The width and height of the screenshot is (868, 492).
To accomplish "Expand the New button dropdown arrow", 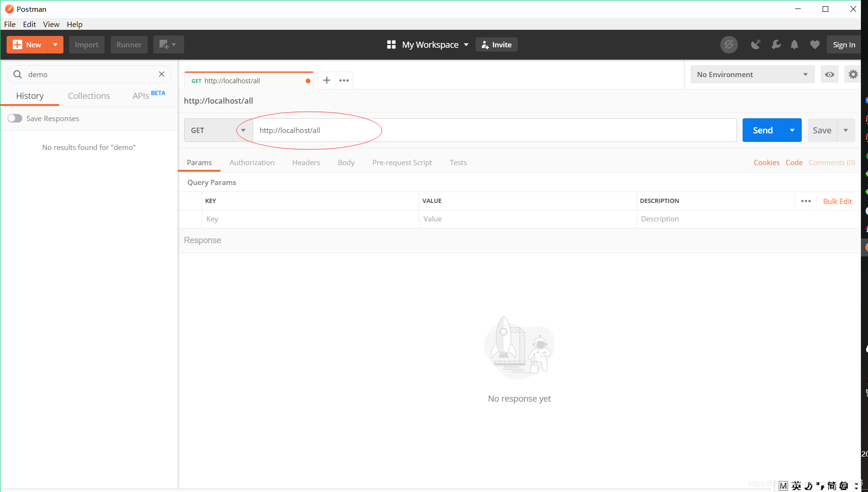I will (55, 44).
